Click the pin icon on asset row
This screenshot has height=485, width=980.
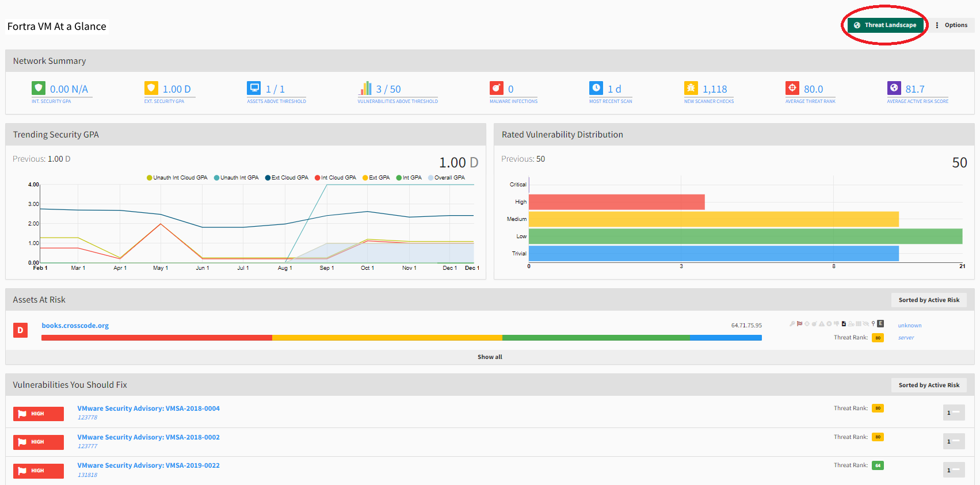[873, 324]
